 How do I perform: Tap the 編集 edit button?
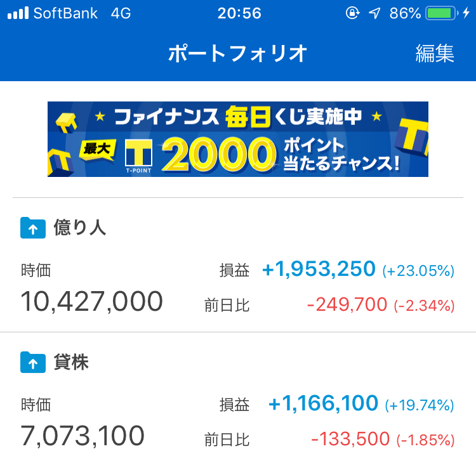click(434, 53)
